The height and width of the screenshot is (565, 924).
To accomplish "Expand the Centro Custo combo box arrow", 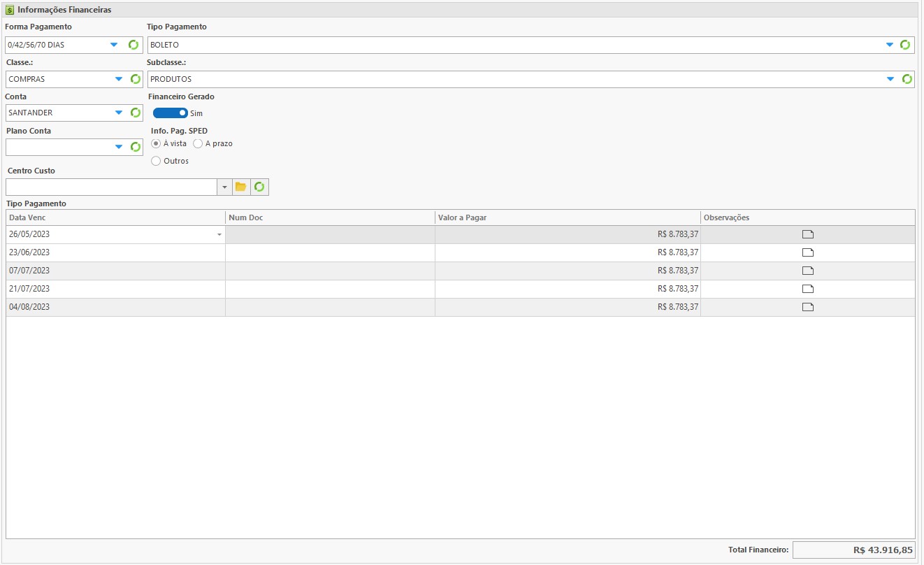I will (224, 187).
